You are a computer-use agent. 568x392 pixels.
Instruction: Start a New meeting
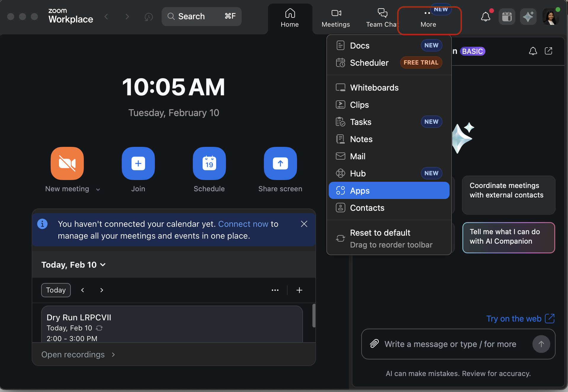tap(67, 163)
